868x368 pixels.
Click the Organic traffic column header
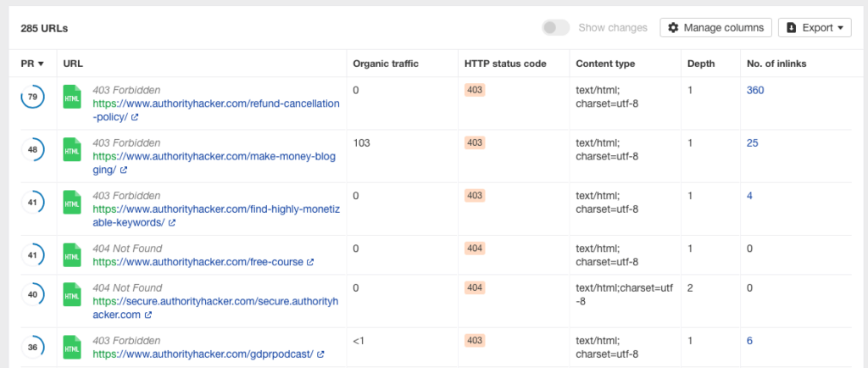pos(386,64)
